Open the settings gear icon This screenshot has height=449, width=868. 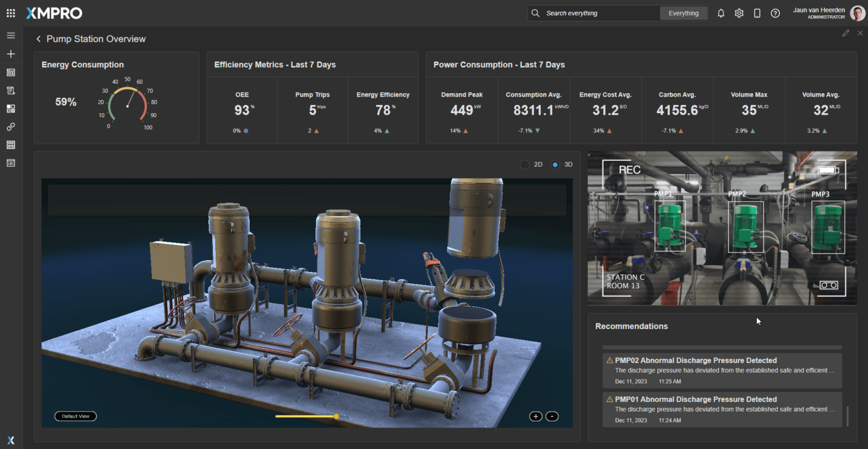739,13
